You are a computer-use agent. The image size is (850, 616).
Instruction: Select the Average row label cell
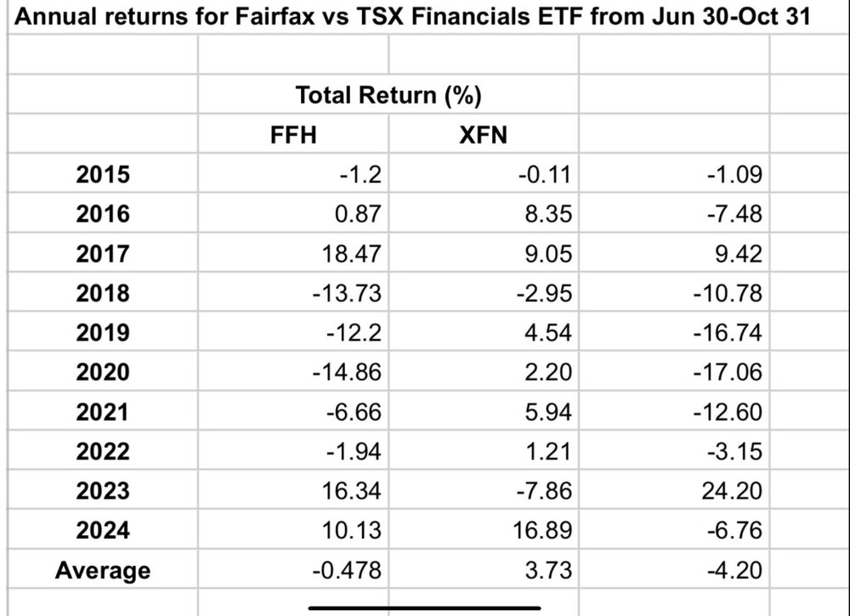click(103, 569)
